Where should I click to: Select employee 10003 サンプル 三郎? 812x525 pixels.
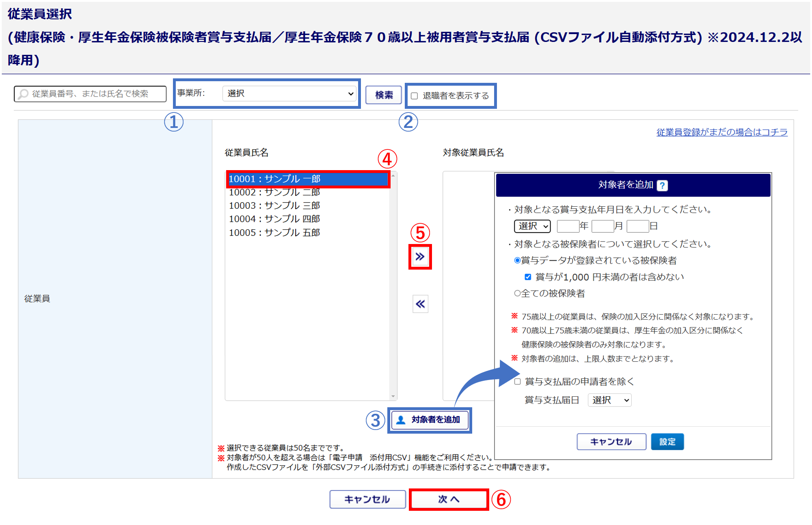pos(274,205)
